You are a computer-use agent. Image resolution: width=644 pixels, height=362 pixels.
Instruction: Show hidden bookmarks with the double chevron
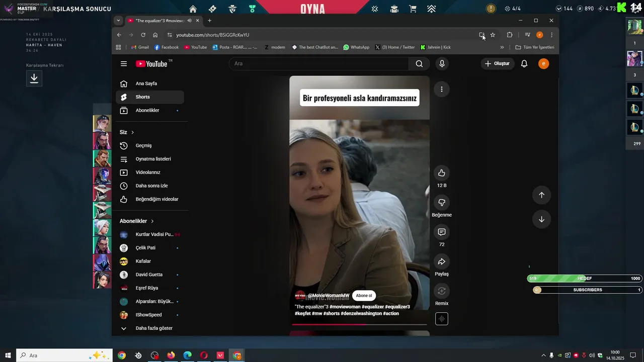pyautogui.click(x=502, y=47)
